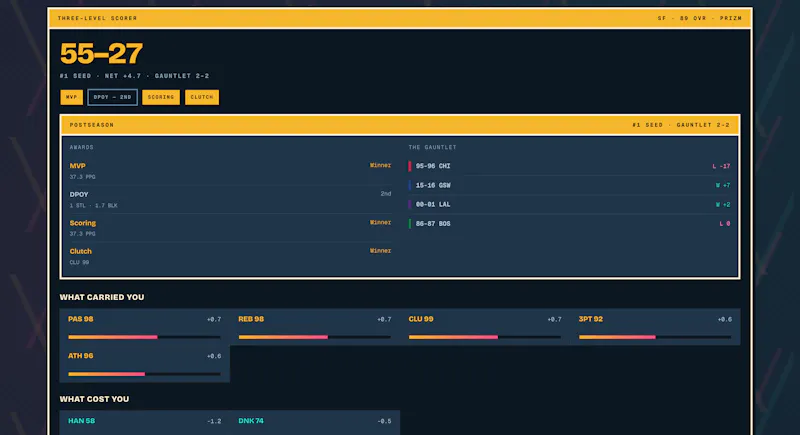Viewport: 800px width, 435px height.
Task: Open the DPOY award row
Action: point(230,199)
